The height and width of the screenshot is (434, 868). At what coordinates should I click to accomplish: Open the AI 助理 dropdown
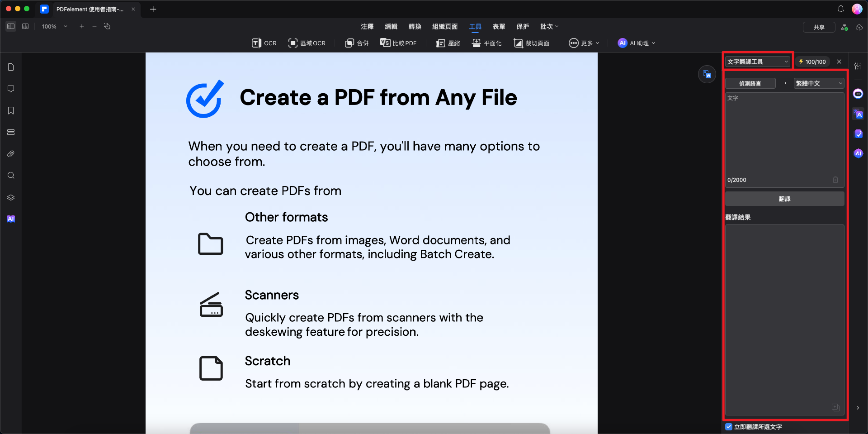637,43
